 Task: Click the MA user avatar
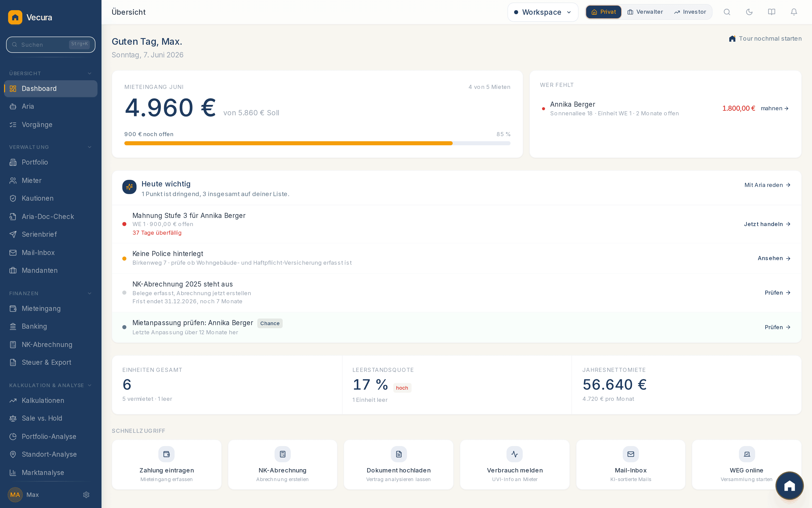[15, 495]
